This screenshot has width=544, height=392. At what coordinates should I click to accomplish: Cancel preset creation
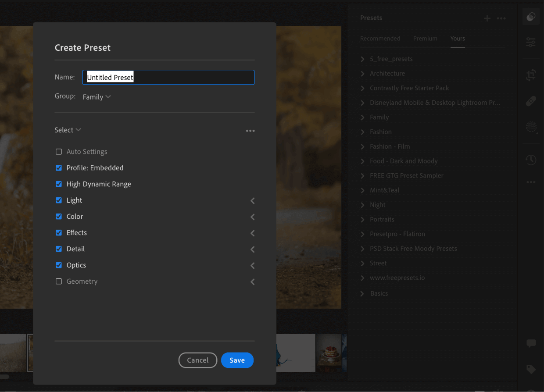(x=197, y=360)
